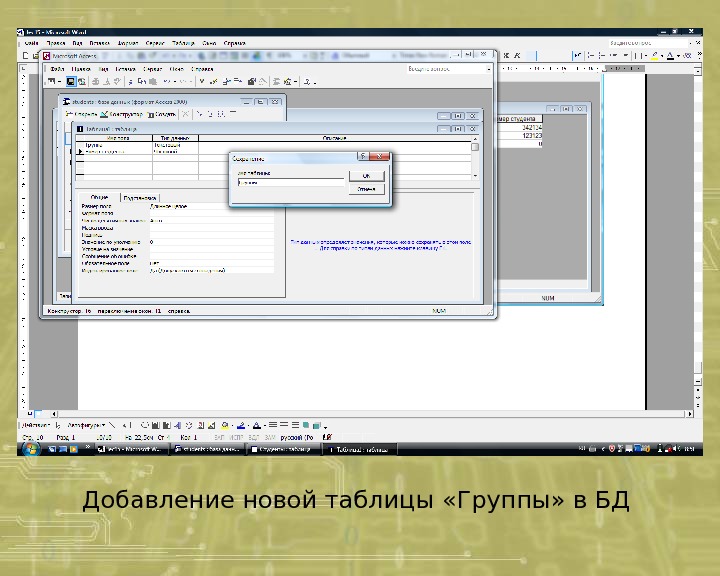Image resolution: width=720 pixels, height=576 pixels.
Task: Confirm the table name with OK
Action: [366, 176]
